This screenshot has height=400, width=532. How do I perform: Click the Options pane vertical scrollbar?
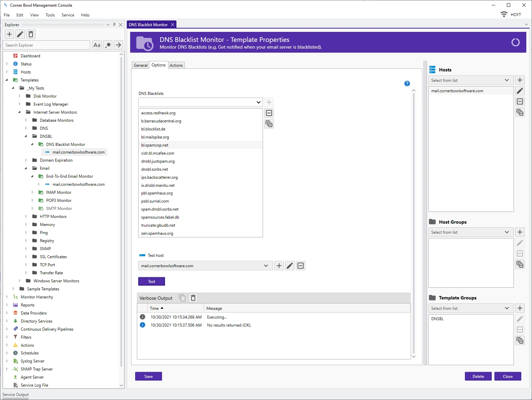(414, 221)
